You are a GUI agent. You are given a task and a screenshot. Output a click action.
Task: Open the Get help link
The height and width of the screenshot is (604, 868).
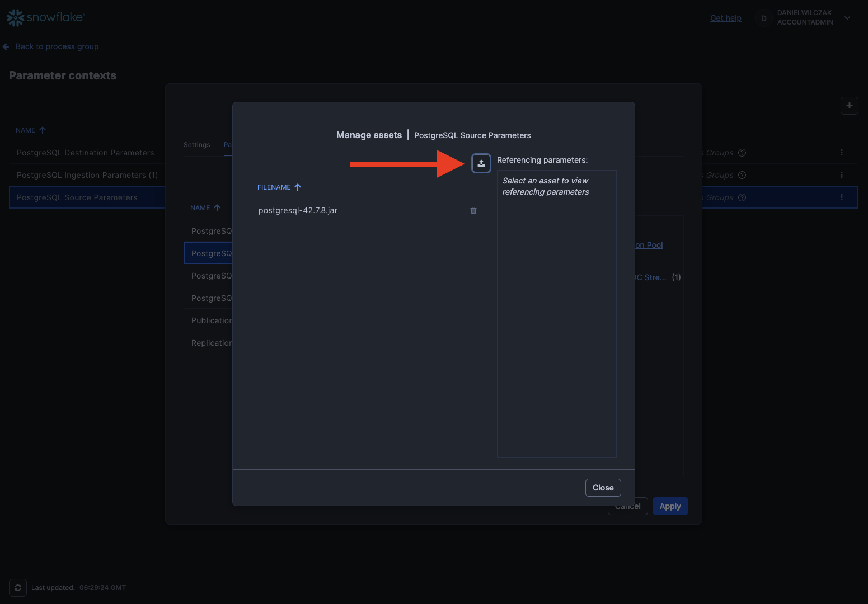point(725,18)
